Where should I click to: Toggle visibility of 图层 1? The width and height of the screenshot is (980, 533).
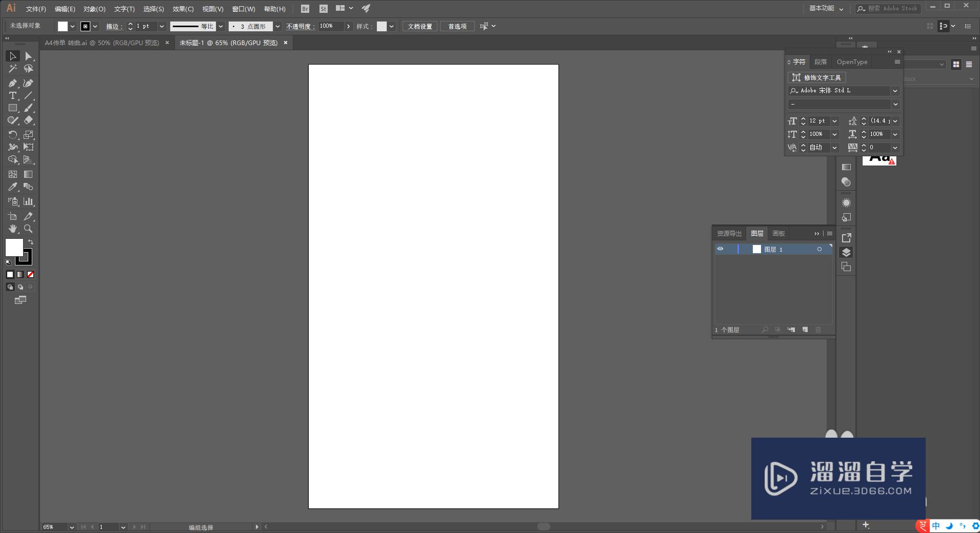pos(720,249)
